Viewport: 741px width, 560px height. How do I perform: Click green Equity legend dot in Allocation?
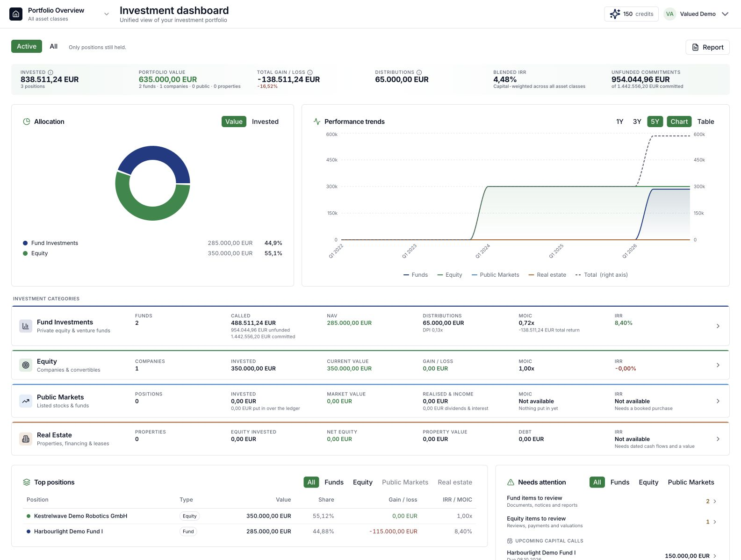[25, 253]
